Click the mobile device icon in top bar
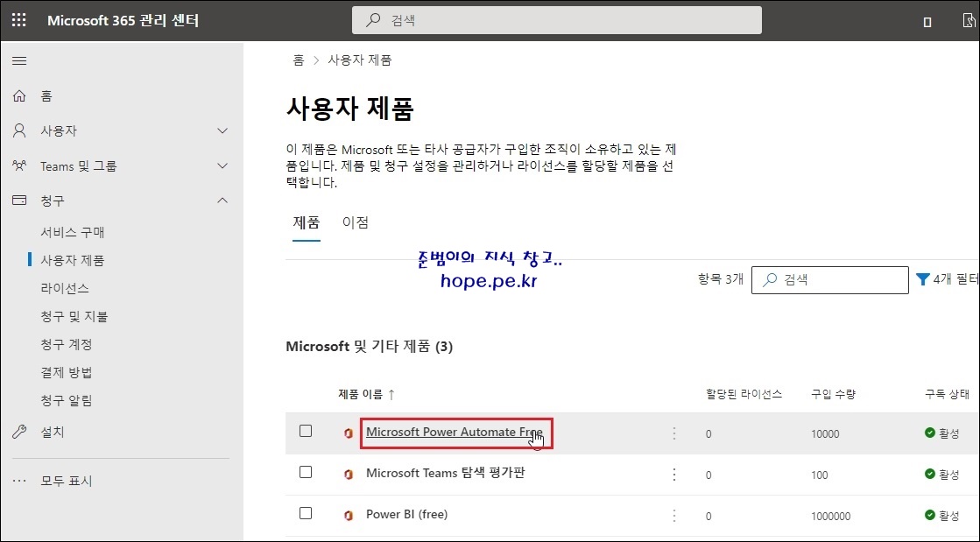The height and width of the screenshot is (542, 980). 927,22
